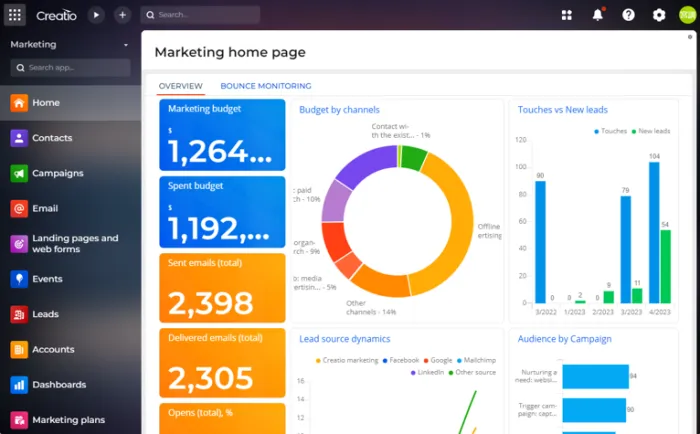The height and width of the screenshot is (434, 700).
Task: Click the Search app input field
Action: point(70,67)
